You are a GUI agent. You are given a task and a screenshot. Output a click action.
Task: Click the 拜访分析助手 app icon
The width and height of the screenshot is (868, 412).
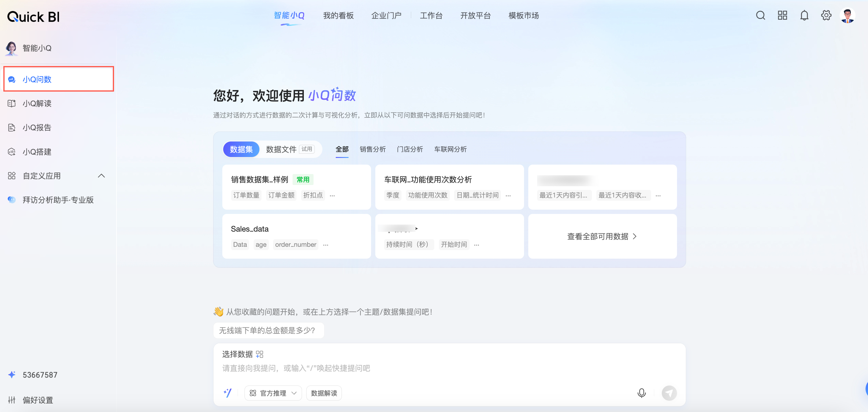click(x=12, y=200)
